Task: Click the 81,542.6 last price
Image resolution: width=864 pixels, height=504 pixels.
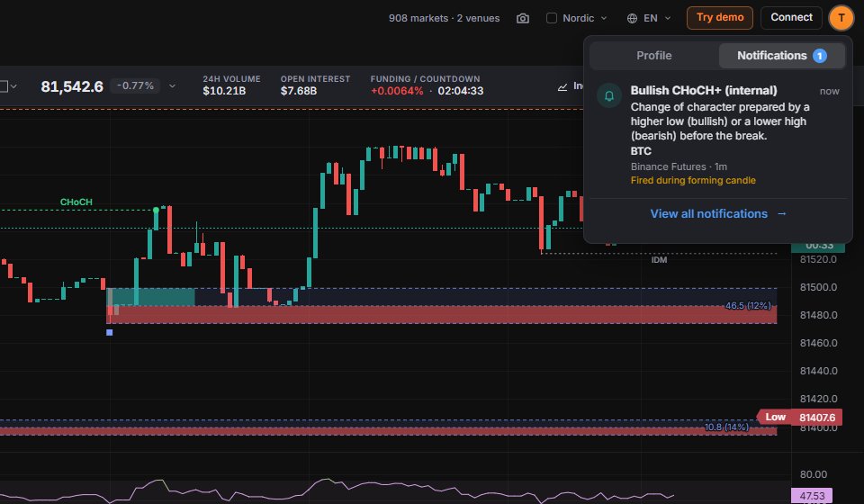Action: click(x=72, y=86)
